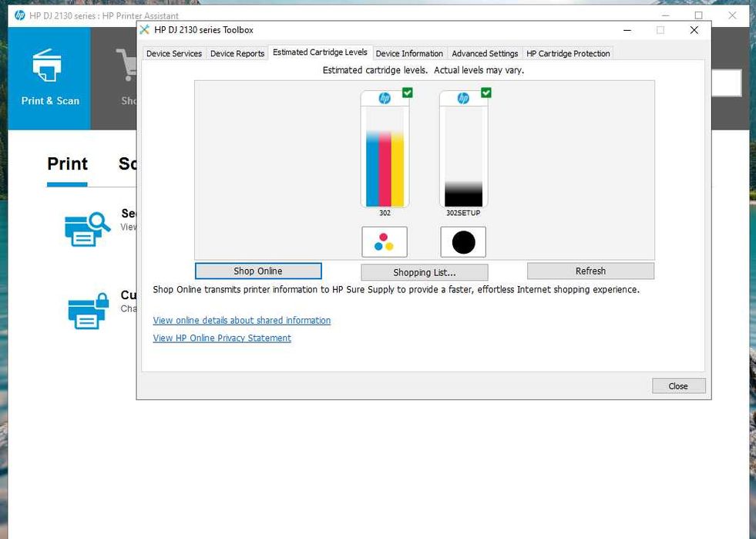Click the HP logo in Printer Assistant title bar
Screen dimensions: 756x539
(20, 15)
